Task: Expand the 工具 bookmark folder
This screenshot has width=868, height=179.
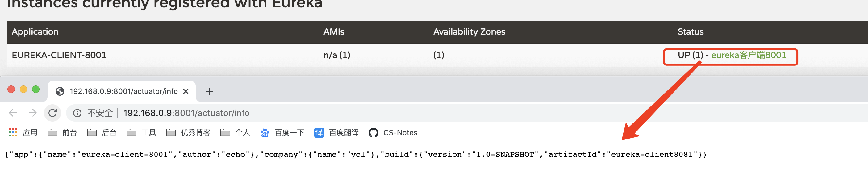Action: (x=141, y=133)
